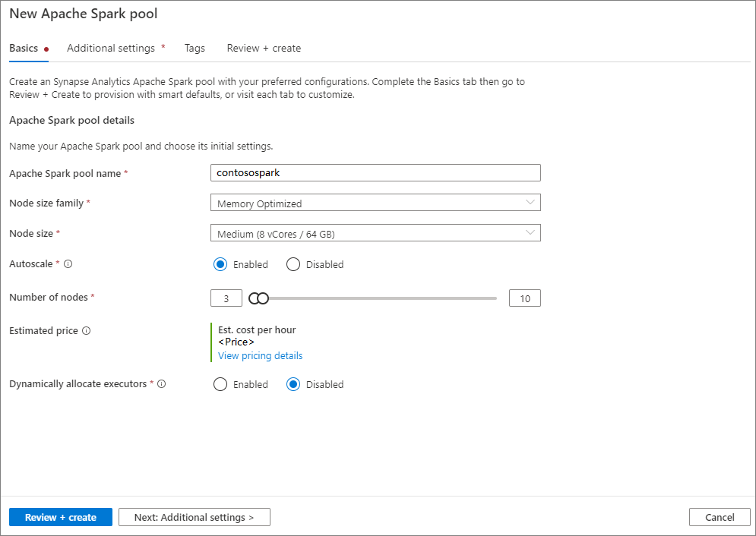Image resolution: width=756 pixels, height=536 pixels.
Task: Click the Review + create button
Action: (x=60, y=516)
